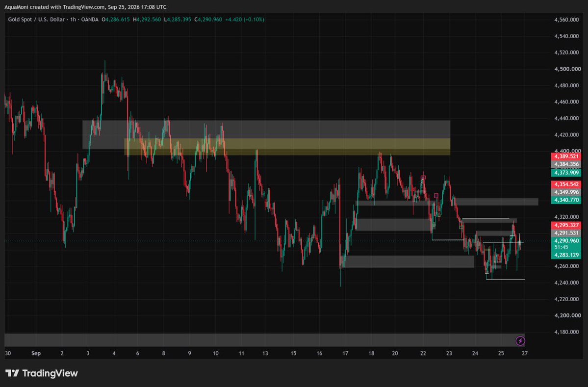Click the 4,500.000 price axis label

[567, 69]
